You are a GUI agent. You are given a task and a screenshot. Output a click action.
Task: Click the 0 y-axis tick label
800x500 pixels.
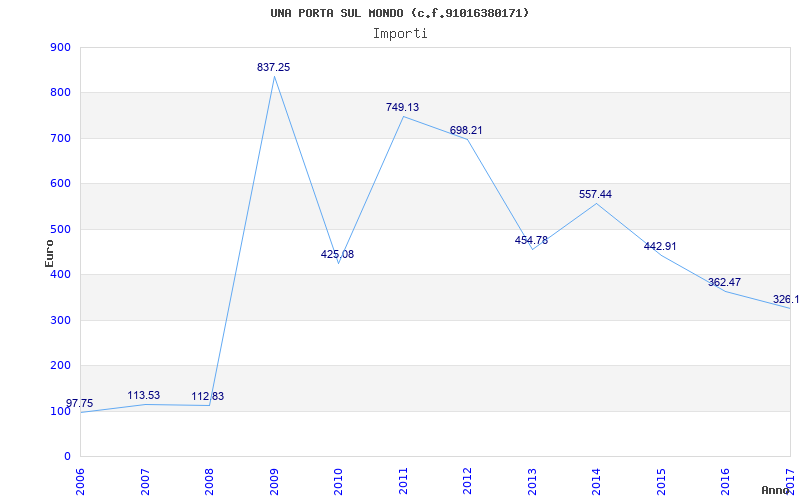(x=67, y=457)
